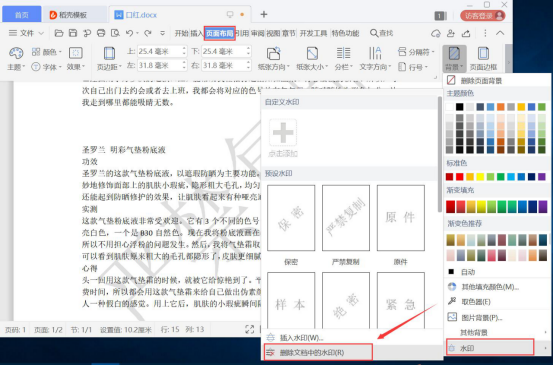Click the 页面: 1/2 status bar entry
This screenshot has height=366, width=553.
tap(48, 330)
